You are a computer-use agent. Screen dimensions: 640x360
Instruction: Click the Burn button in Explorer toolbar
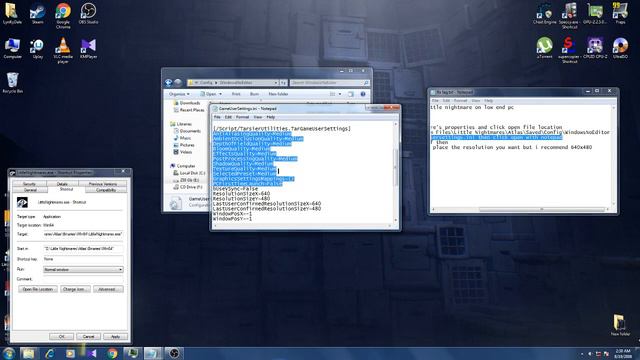[x=254, y=94]
